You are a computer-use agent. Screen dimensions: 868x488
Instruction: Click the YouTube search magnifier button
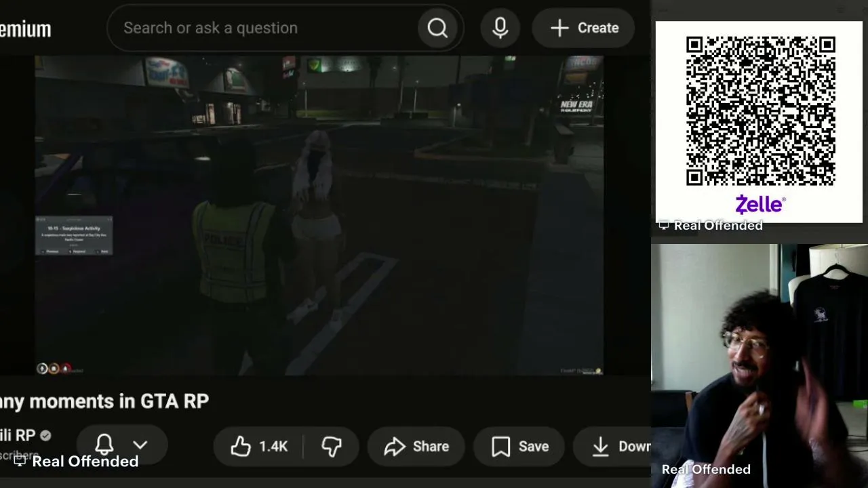tap(437, 28)
